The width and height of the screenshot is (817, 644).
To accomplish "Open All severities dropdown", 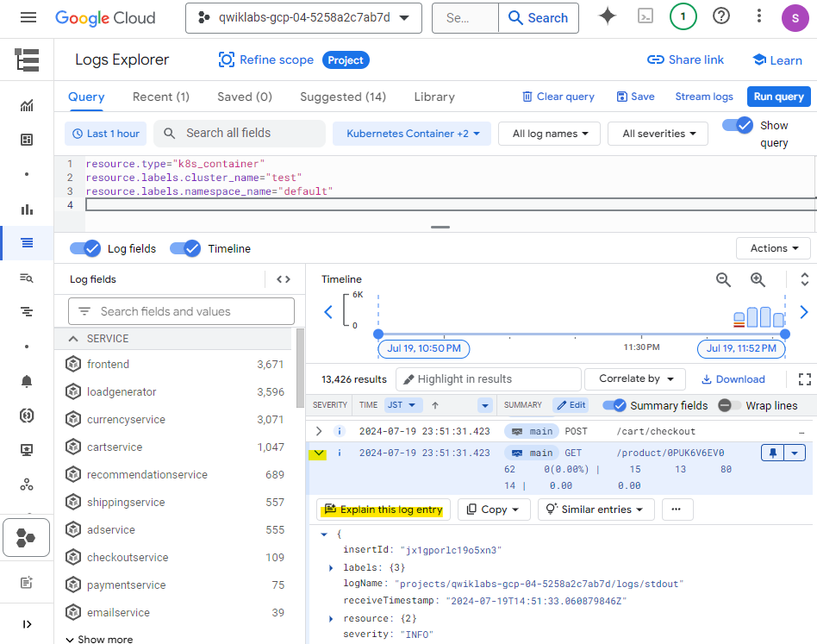I will click(x=658, y=134).
